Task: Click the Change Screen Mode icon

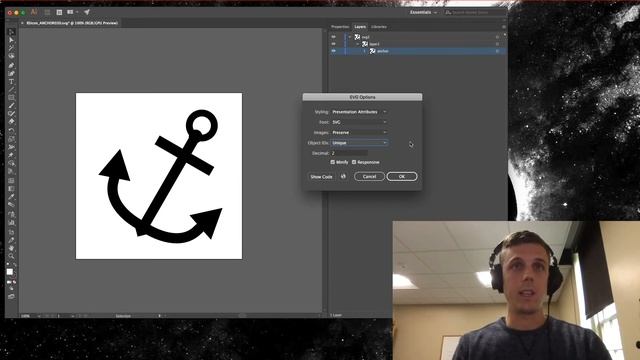Action: (11, 296)
